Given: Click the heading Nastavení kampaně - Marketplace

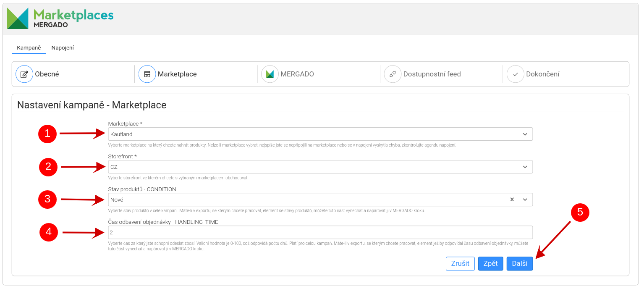Looking at the screenshot, I should (92, 105).
